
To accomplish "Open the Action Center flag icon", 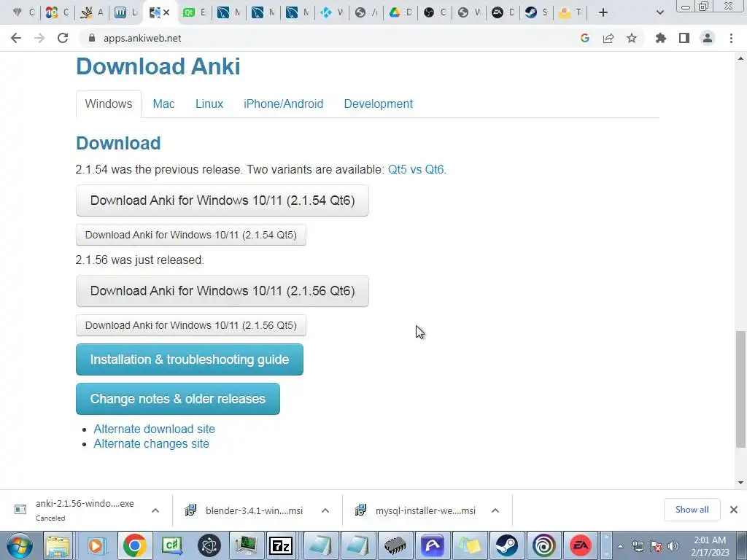I will point(656,546).
